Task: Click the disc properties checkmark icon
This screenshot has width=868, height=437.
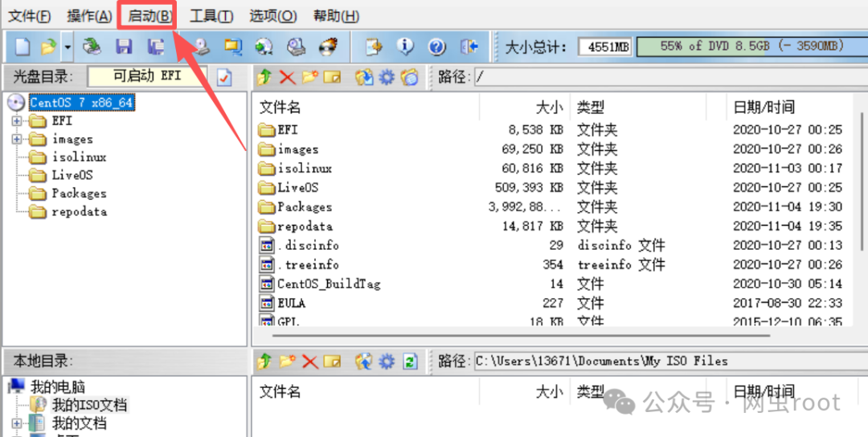Action: pos(224,77)
